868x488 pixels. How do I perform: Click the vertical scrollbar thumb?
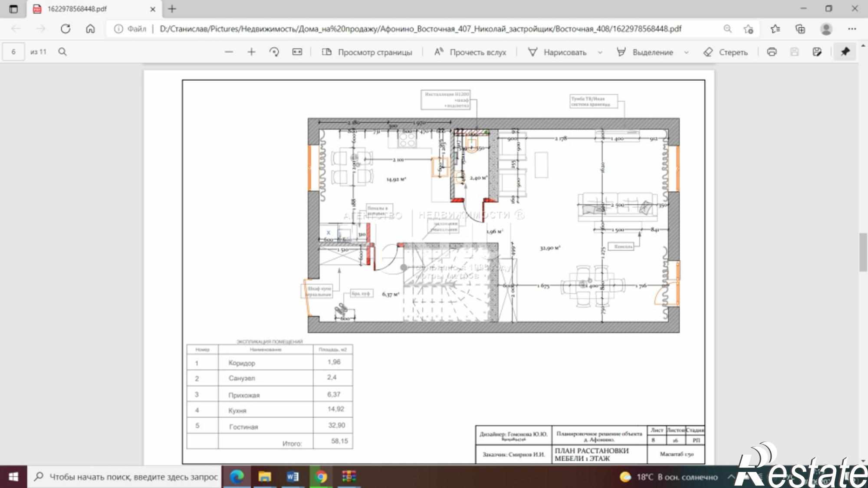coord(863,252)
